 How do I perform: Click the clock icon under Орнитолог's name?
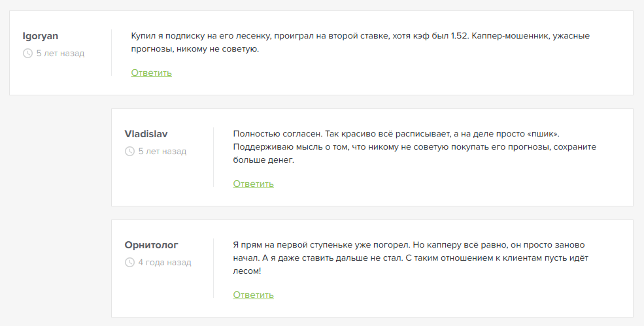pos(129,263)
